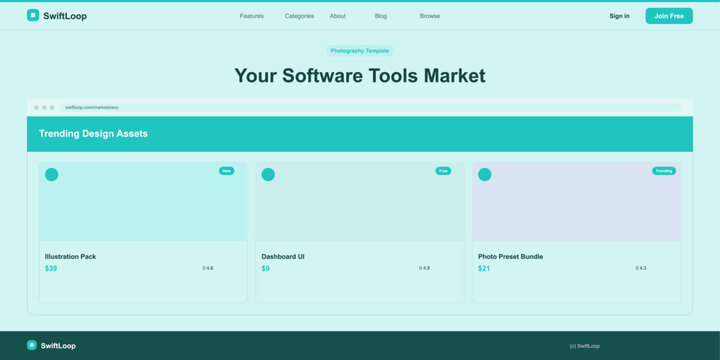The height and width of the screenshot is (360, 720).
Task: Click the Your Software Tools Market headline
Action: 360,75
